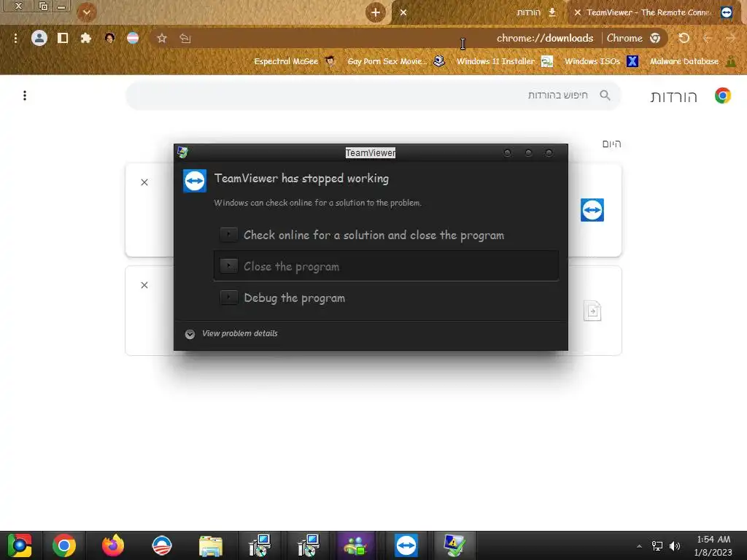Screen dimensions: 747x560
Task: Open the downloads page three-dot menu
Action: tap(25, 96)
